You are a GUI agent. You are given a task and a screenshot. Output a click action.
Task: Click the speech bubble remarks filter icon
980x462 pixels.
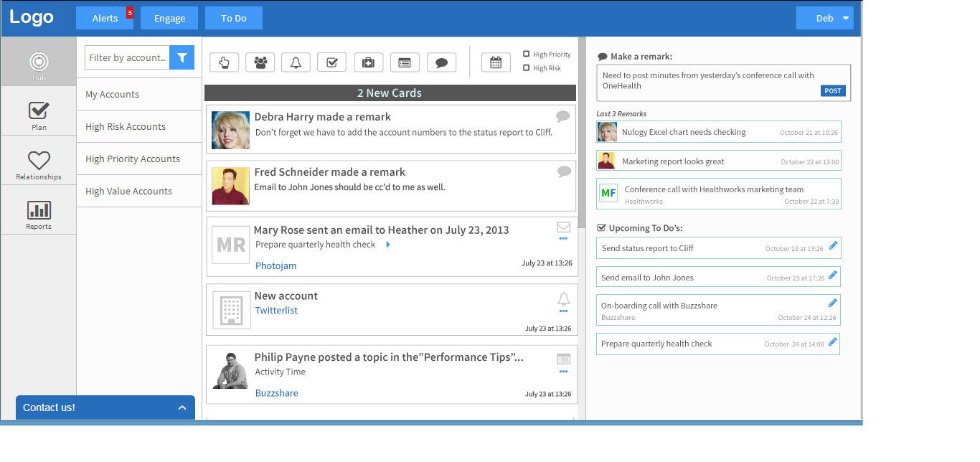pyautogui.click(x=441, y=62)
